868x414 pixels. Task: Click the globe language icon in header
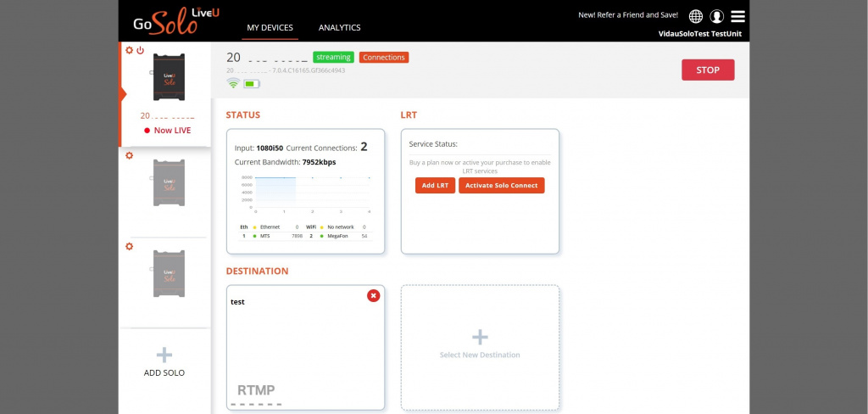click(x=696, y=16)
